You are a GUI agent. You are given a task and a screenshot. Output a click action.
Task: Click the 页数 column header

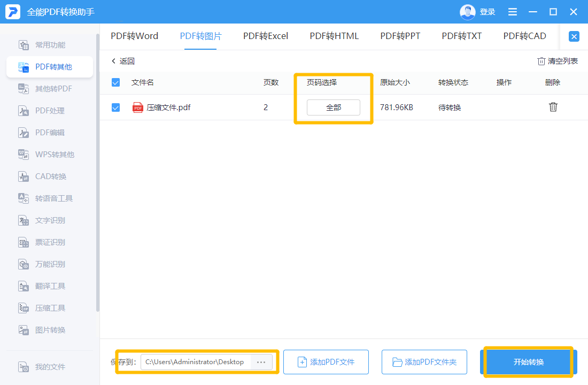coord(271,82)
